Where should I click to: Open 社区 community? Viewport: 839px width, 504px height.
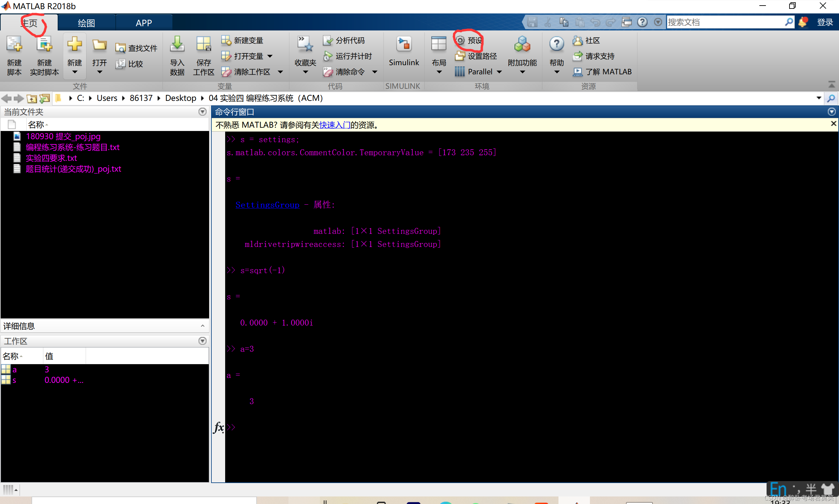point(586,40)
